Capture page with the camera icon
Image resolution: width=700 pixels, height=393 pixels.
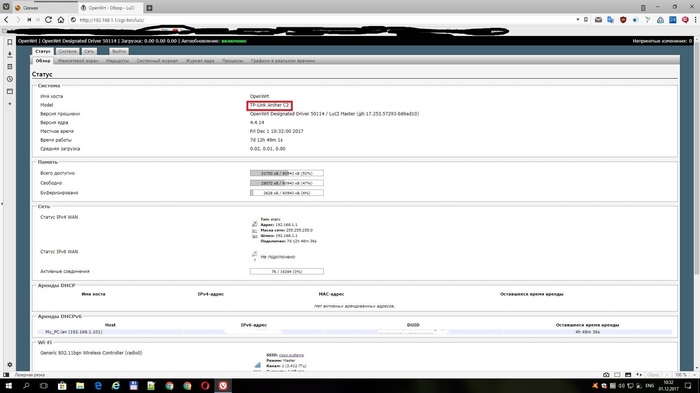click(606, 375)
